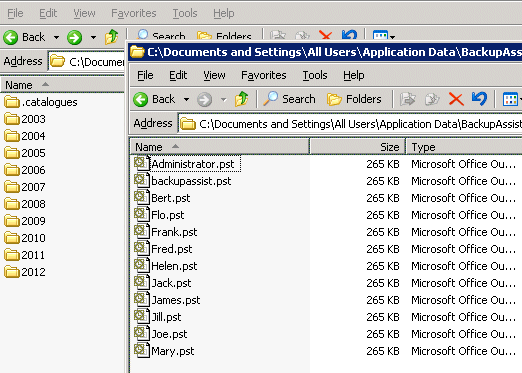The image size is (522, 373).
Task: Click Size value of Administrator.pst row
Action: [383, 164]
